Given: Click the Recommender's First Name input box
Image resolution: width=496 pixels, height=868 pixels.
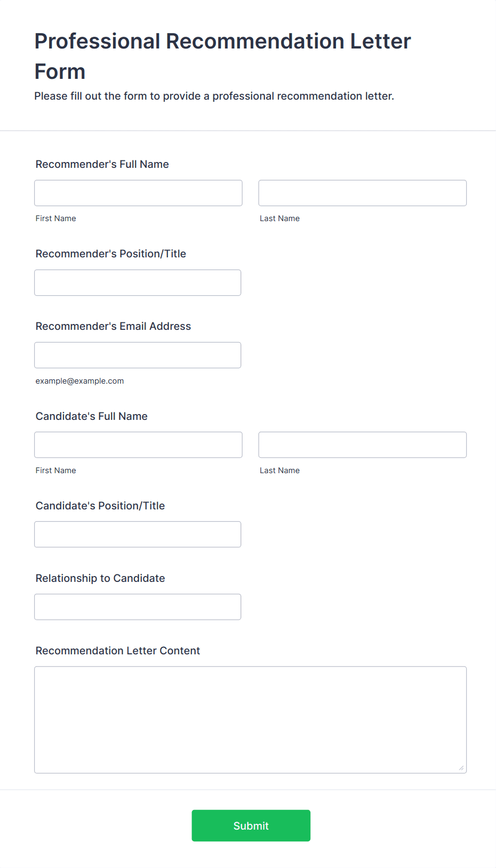Looking at the screenshot, I should [138, 193].
